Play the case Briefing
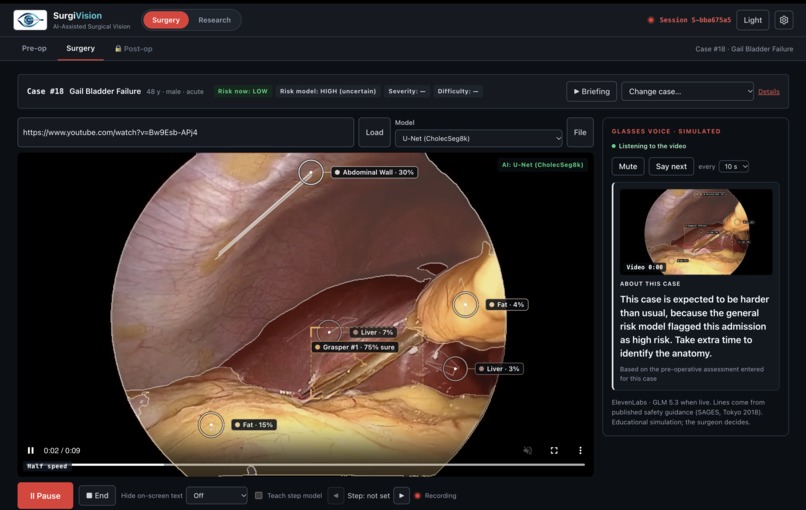This screenshot has width=806, height=510. (591, 92)
